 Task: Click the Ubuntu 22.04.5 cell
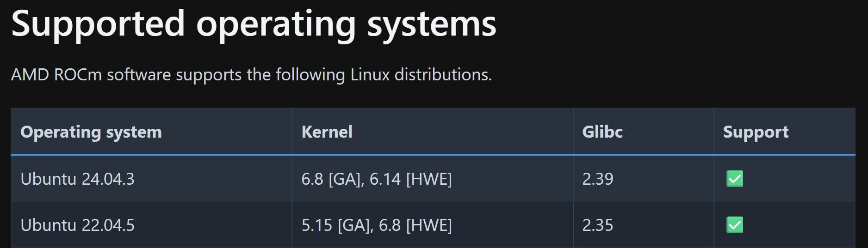(151, 225)
